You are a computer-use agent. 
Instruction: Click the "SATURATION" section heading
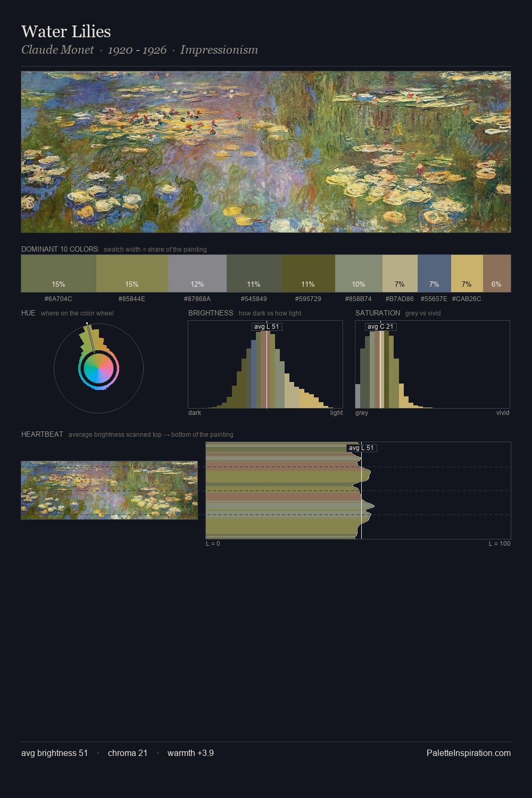pos(378,313)
